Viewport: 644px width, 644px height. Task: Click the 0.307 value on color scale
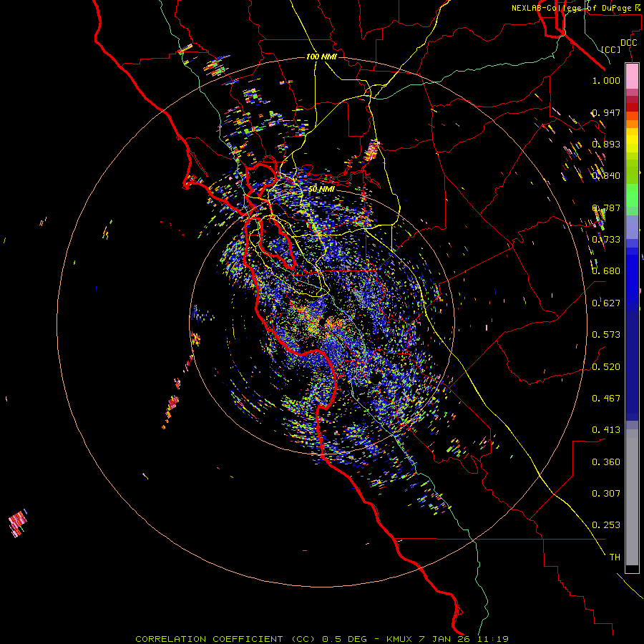click(x=606, y=494)
